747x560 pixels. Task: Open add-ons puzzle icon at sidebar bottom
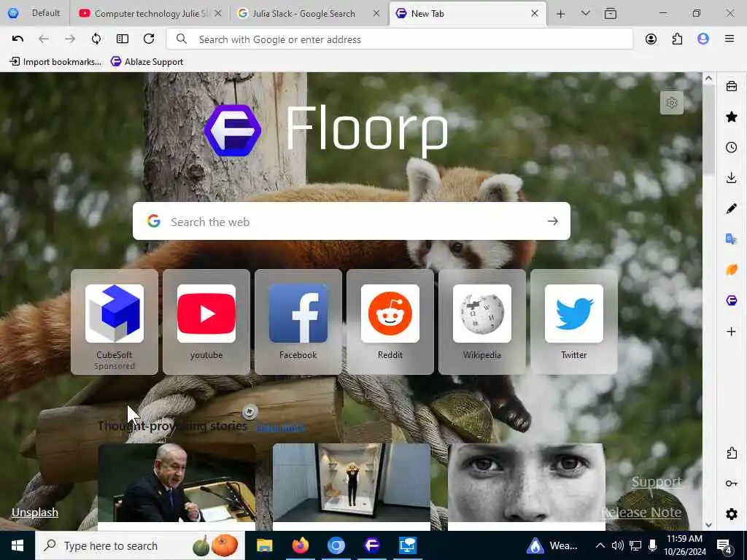click(731, 453)
